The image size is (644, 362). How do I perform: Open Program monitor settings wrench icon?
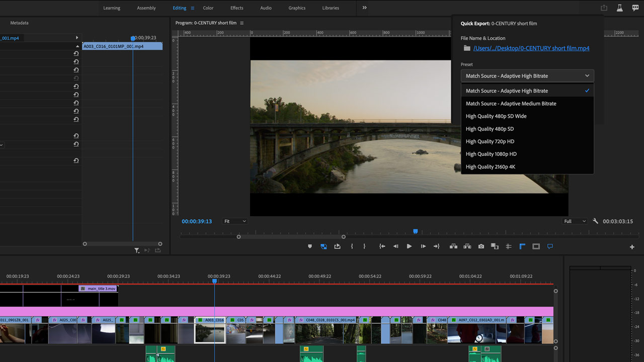(x=596, y=221)
